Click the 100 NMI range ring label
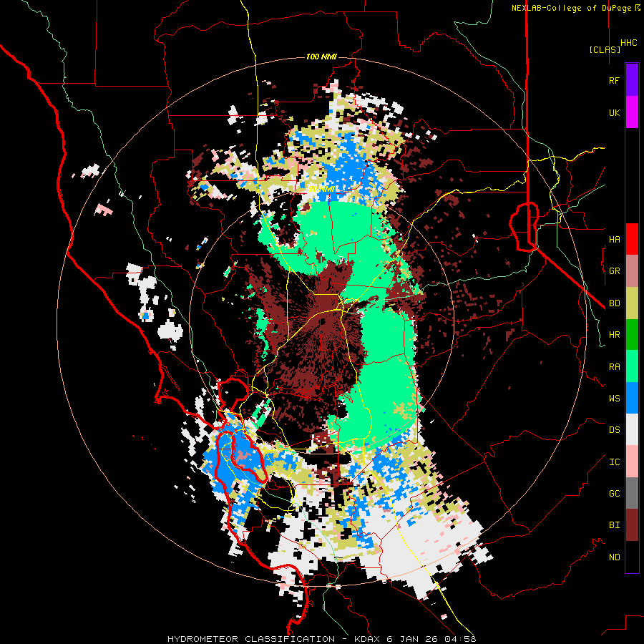 (x=321, y=57)
